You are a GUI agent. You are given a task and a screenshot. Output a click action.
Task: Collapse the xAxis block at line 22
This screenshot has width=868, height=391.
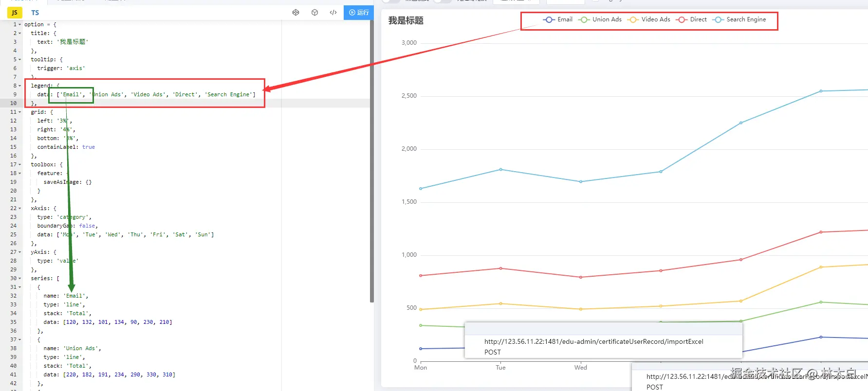[19, 208]
